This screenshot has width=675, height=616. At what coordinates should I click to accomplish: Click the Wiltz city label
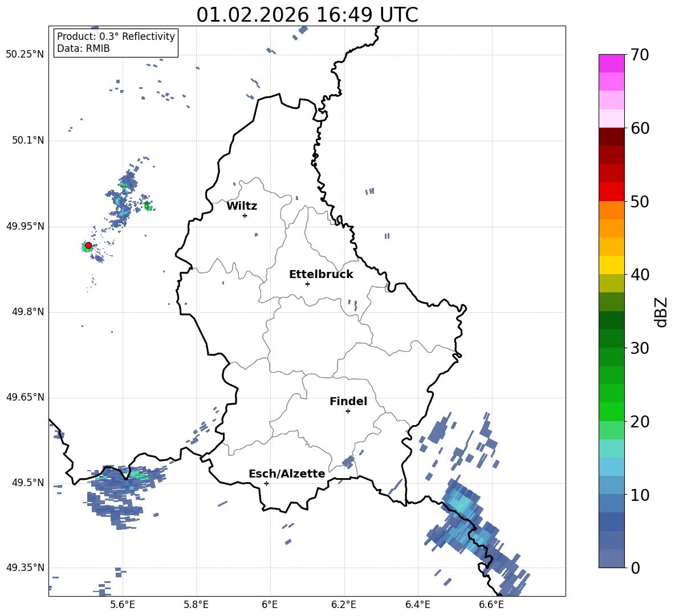click(242, 206)
